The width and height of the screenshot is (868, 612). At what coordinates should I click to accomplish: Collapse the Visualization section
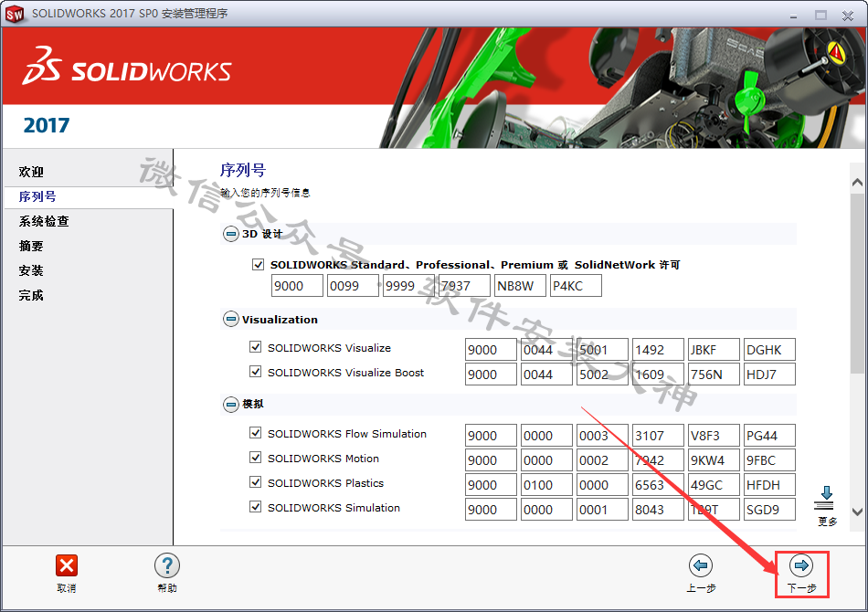[231, 320]
